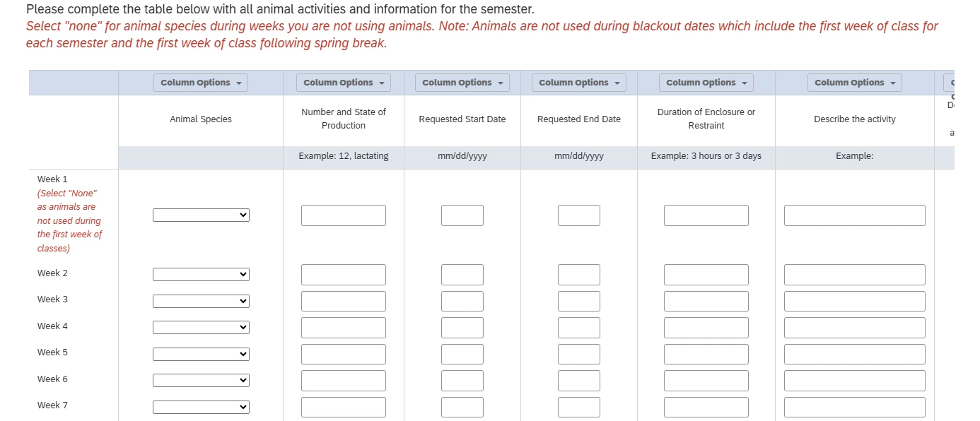Screen dimensions: 980x421
Task: Click Week 1 Describe the activity field
Action: [x=855, y=215]
